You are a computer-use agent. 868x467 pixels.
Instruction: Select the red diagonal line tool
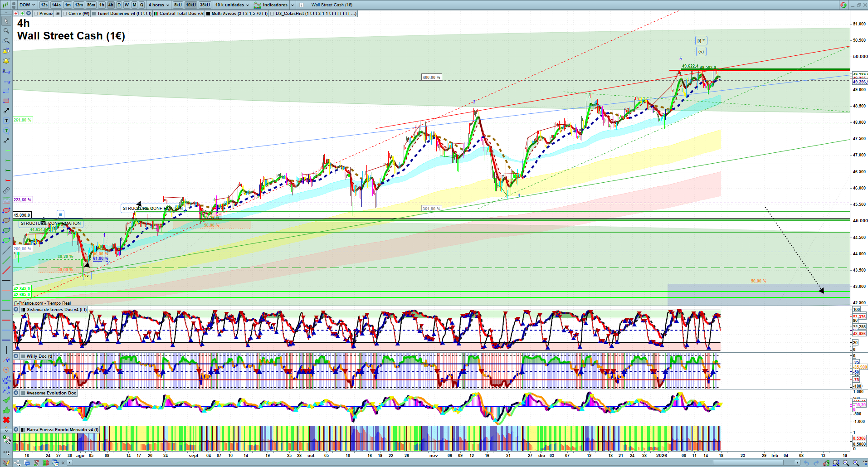point(6,270)
